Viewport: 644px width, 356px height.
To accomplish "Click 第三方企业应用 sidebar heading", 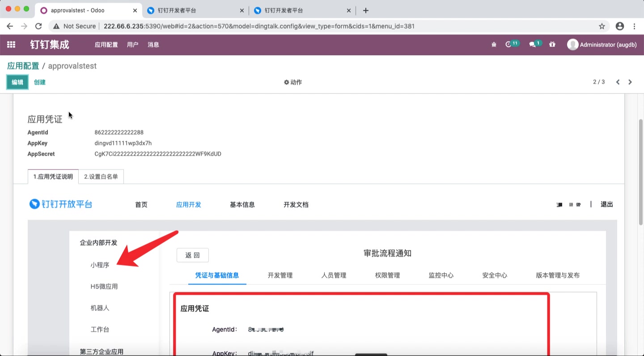I will coord(102,352).
